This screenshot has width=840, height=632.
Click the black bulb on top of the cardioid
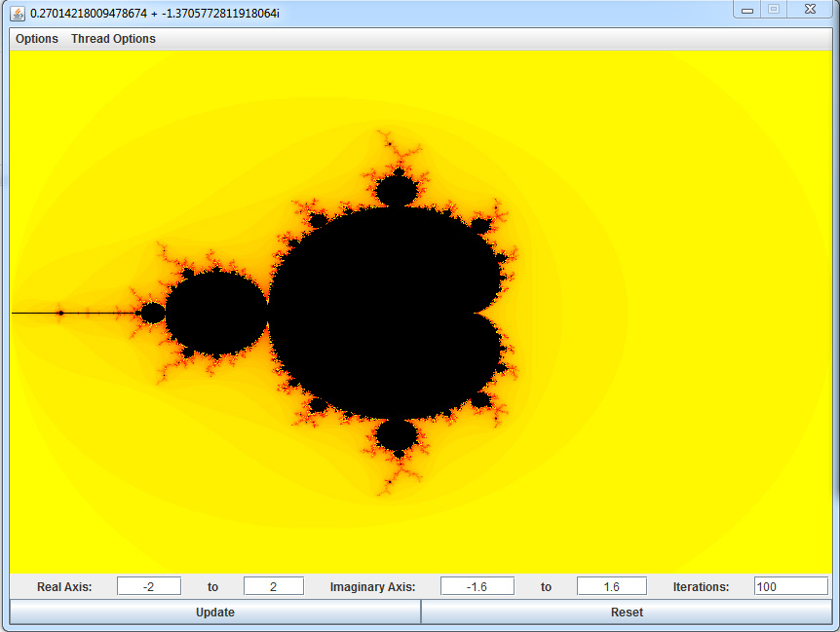point(397,190)
